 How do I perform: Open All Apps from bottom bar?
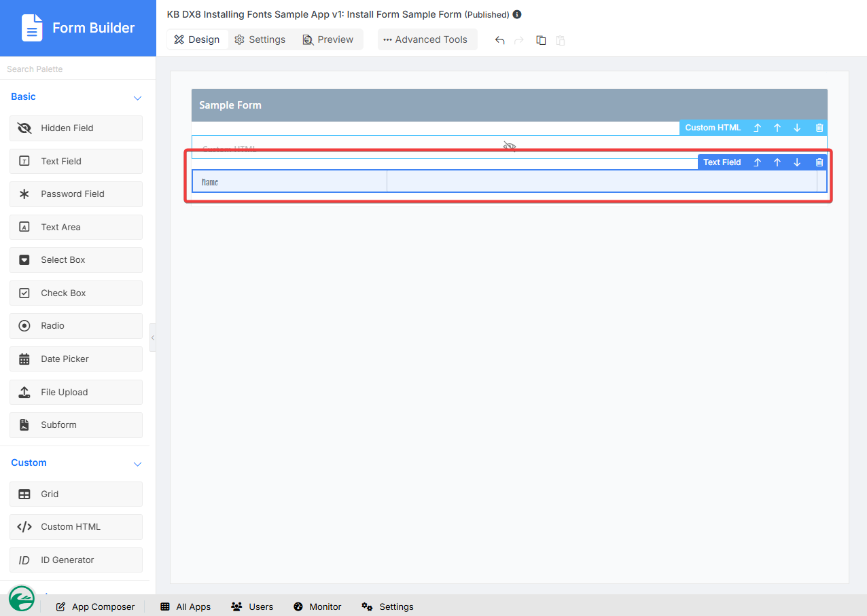pos(185,606)
